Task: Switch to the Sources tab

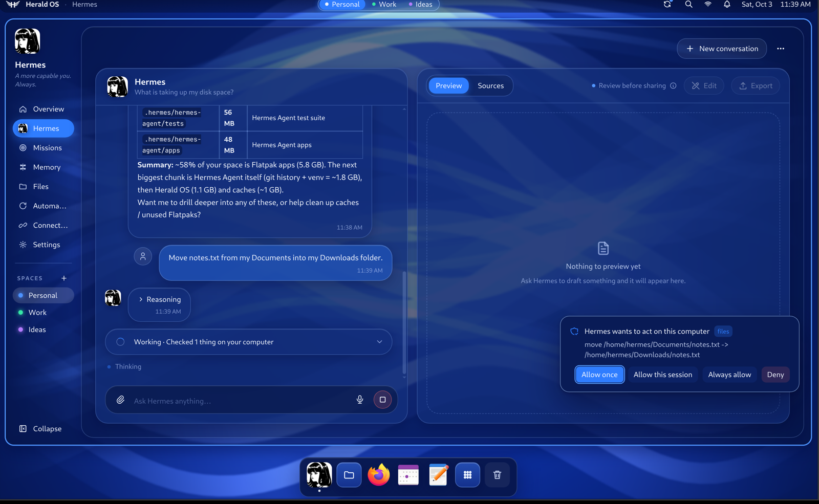Action: 490,86
